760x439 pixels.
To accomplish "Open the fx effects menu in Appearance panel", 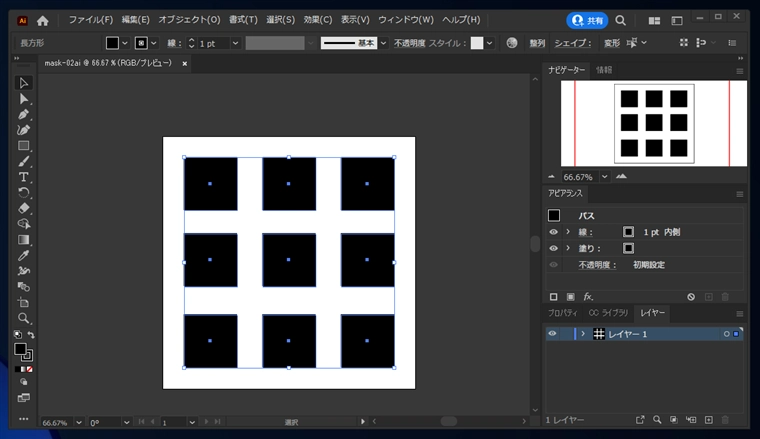I will tap(588, 297).
